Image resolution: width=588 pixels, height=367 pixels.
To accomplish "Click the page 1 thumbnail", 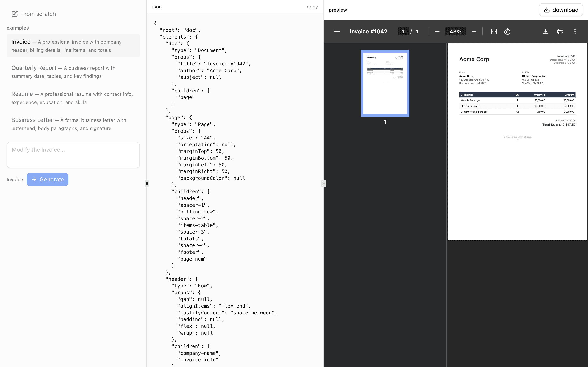I will pyautogui.click(x=385, y=83).
